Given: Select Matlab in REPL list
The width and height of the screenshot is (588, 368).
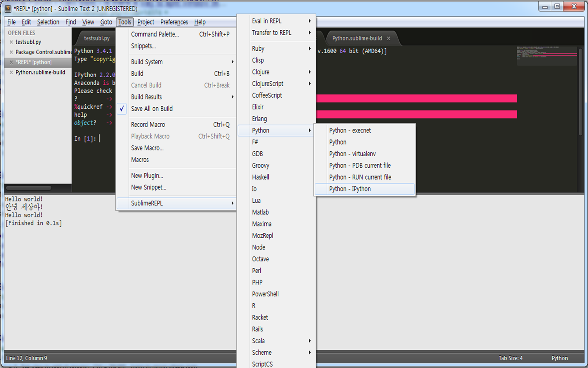Looking at the screenshot, I should click(276, 212).
